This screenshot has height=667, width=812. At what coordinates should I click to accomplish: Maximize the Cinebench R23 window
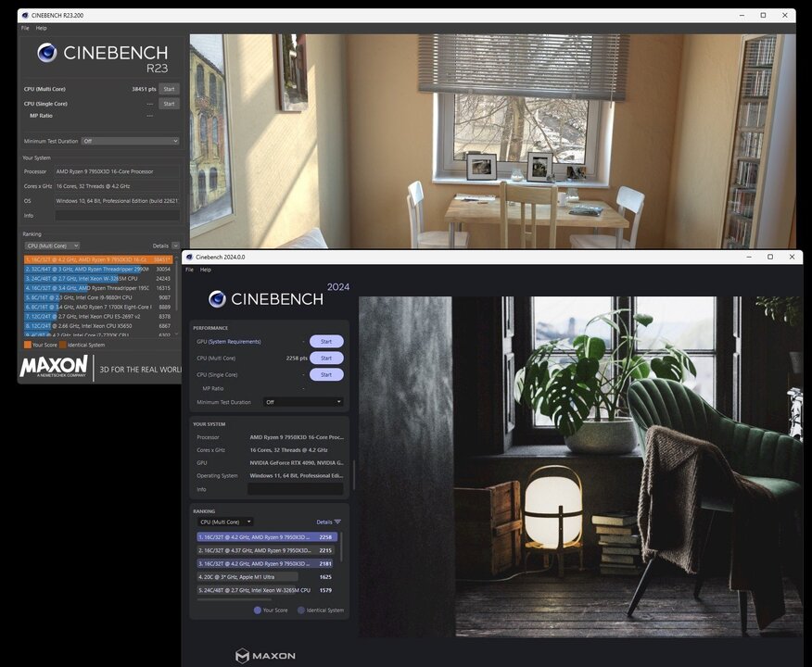763,15
